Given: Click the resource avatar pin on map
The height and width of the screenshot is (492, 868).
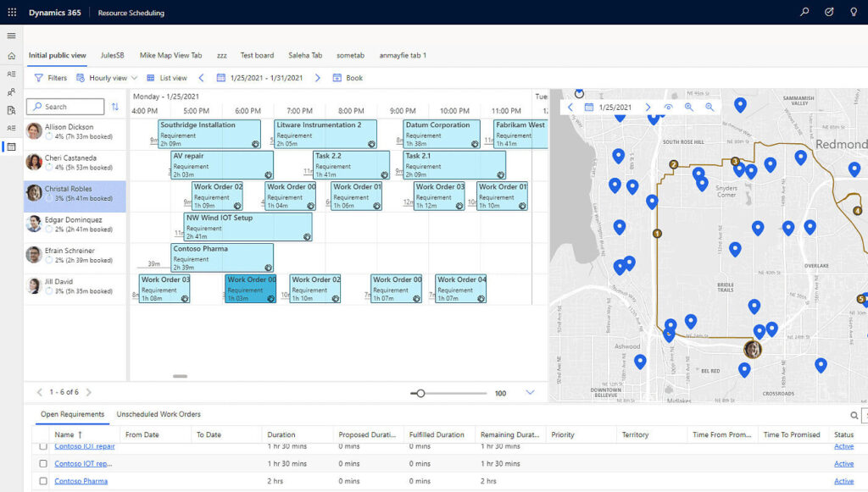Looking at the screenshot, I should tap(753, 350).
